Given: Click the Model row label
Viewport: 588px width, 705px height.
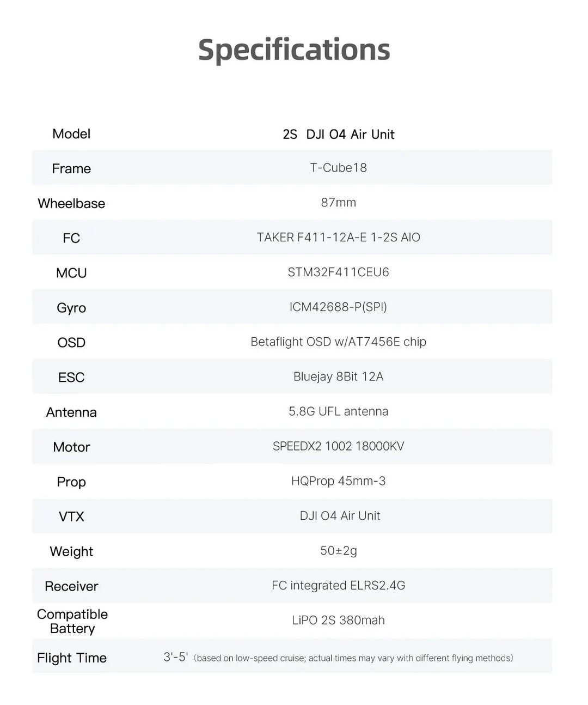Looking at the screenshot, I should (x=71, y=134).
